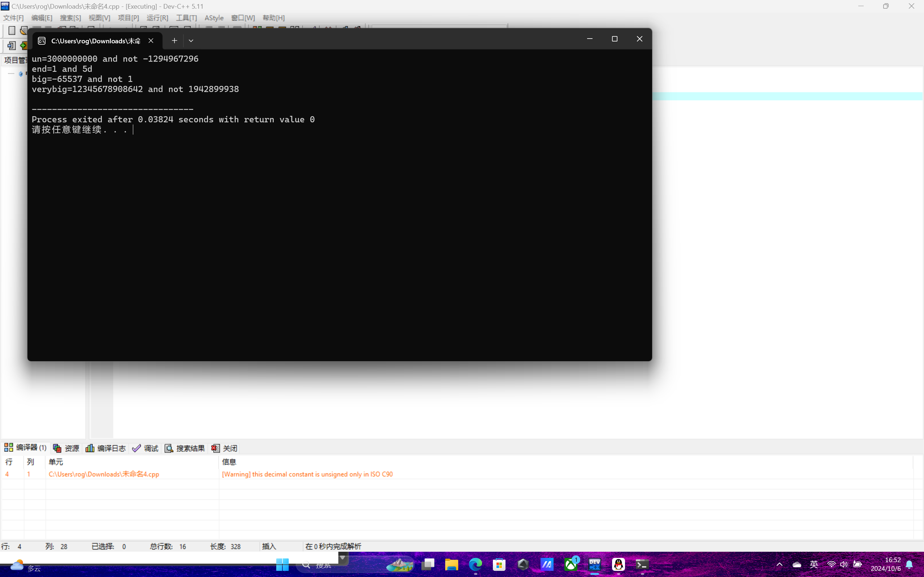Open the 文件[F] menu
The width and height of the screenshot is (924, 577).
13,18
